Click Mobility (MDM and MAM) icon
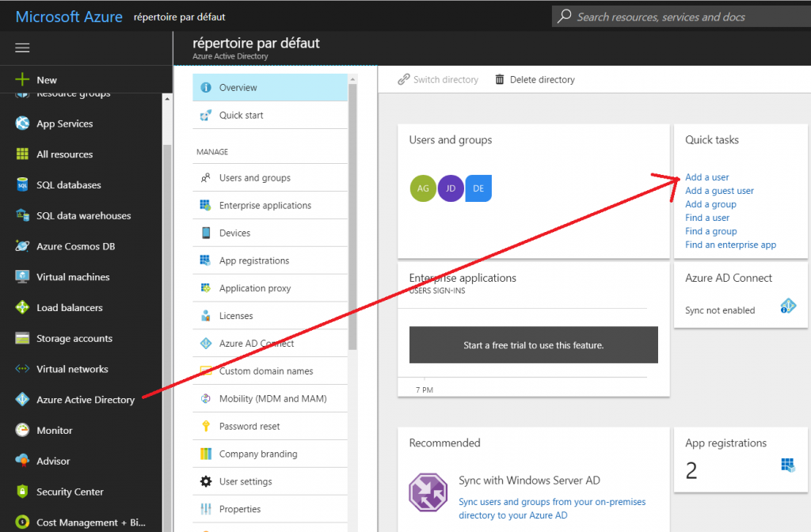 point(206,398)
